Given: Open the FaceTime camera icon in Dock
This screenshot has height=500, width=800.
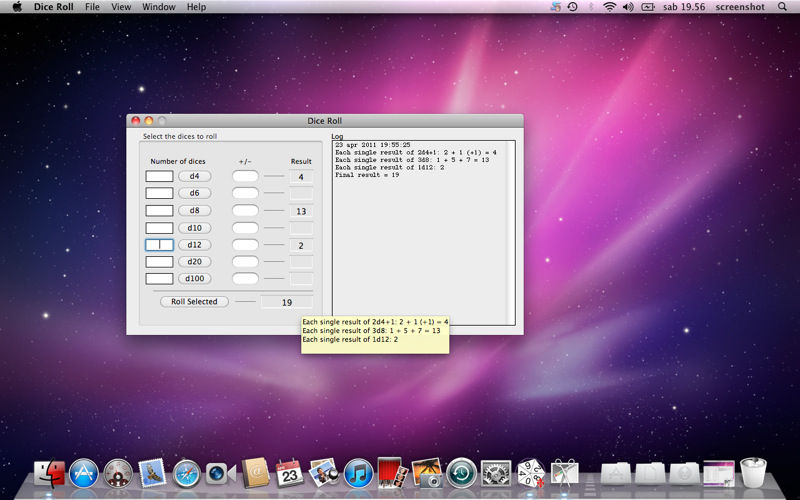Looking at the screenshot, I should click(x=220, y=473).
